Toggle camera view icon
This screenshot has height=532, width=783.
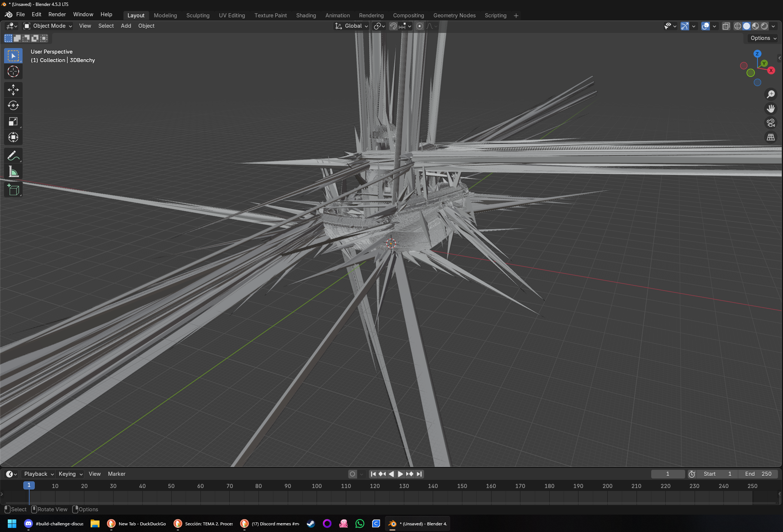[x=771, y=123]
